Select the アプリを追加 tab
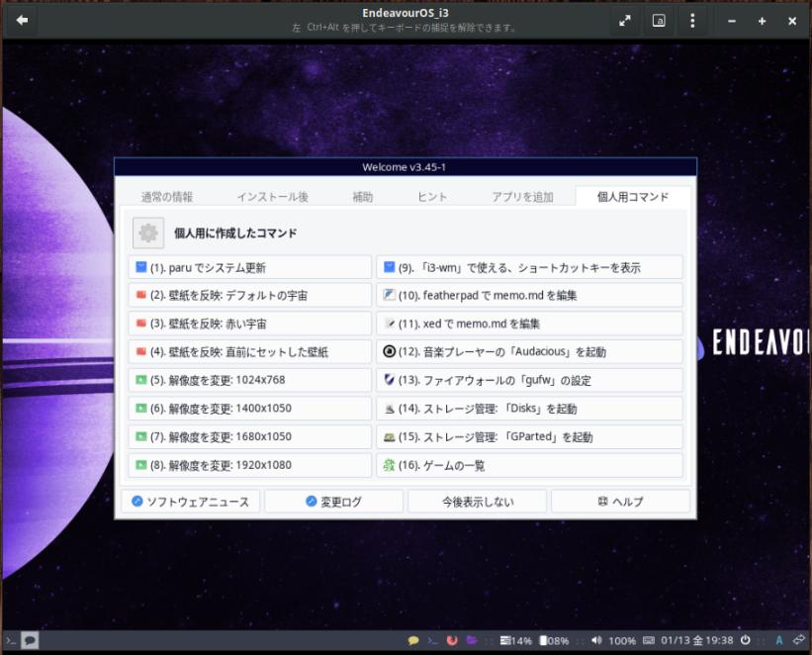Viewport: 812px width, 655px height. [522, 197]
